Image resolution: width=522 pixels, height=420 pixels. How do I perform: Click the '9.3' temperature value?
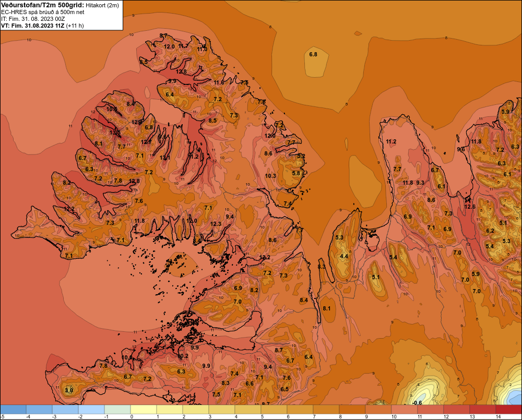[x=420, y=183]
